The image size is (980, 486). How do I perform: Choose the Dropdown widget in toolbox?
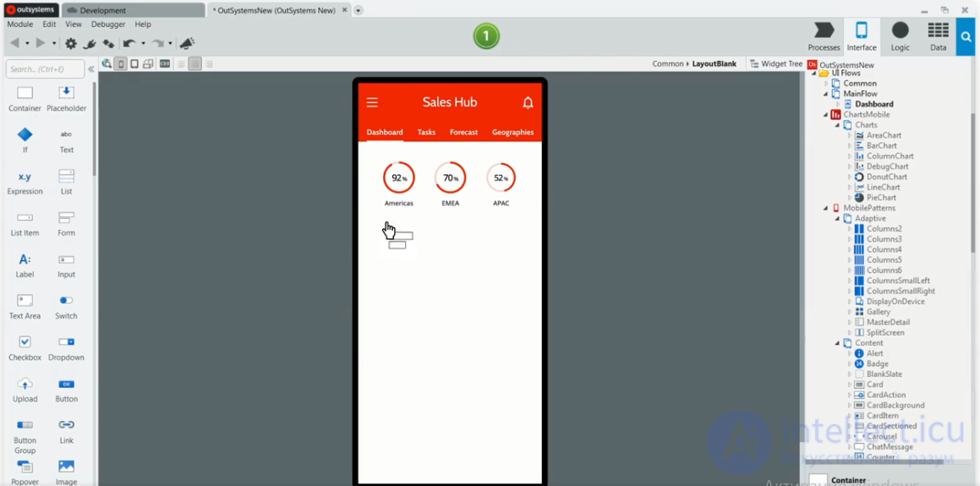coord(66,348)
